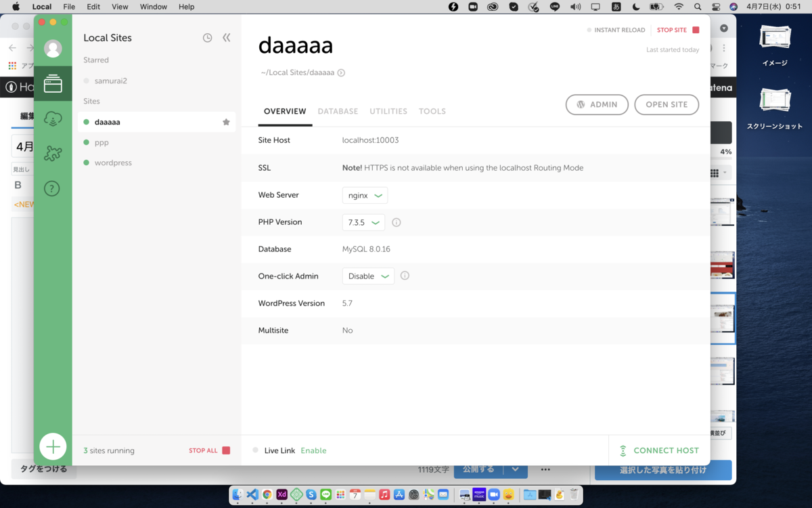Open the Help menu

186,7
